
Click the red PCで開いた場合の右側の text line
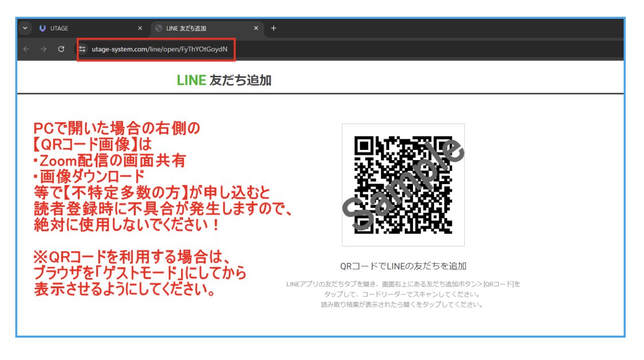point(117,128)
